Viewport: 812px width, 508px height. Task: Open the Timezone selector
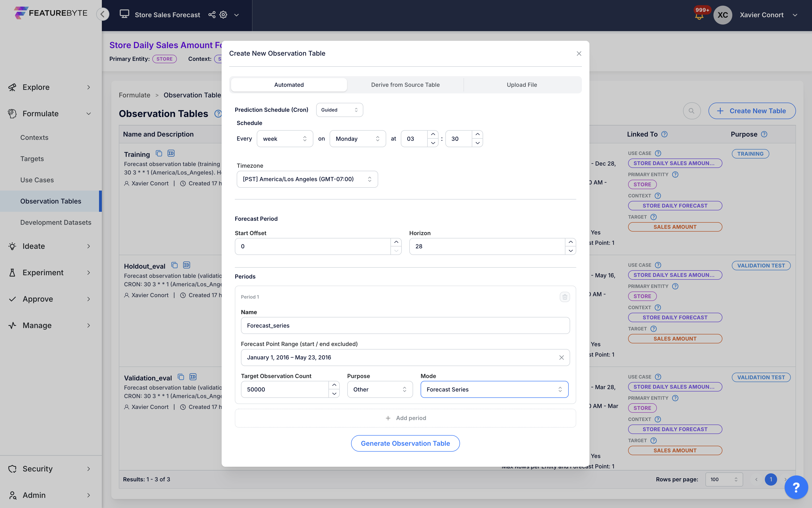click(x=307, y=179)
